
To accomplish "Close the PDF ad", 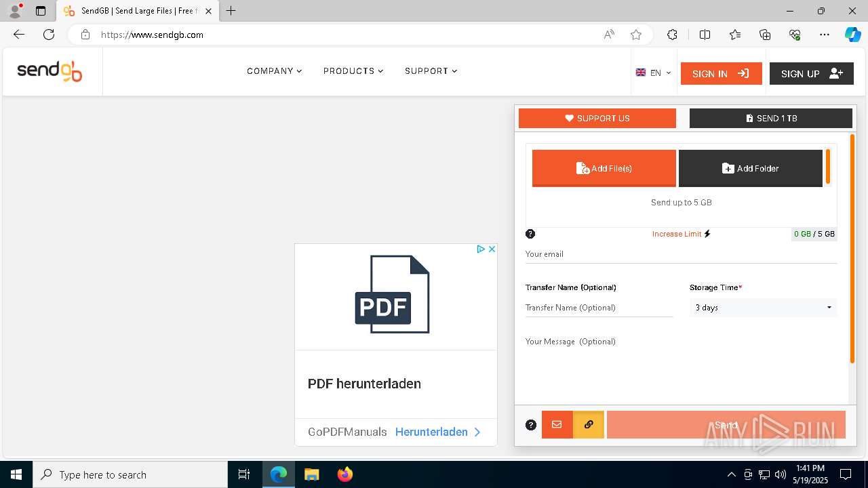I will click(492, 249).
